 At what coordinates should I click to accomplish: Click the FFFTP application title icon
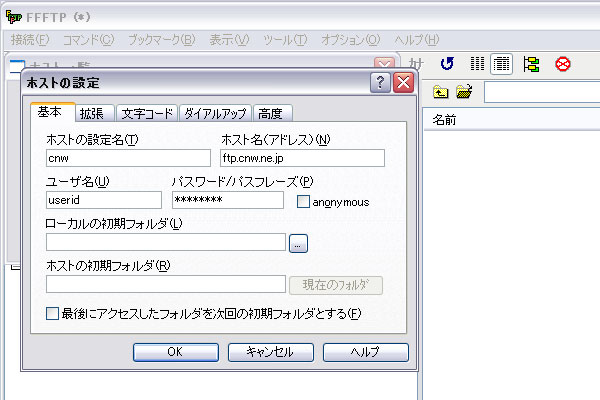14,17
